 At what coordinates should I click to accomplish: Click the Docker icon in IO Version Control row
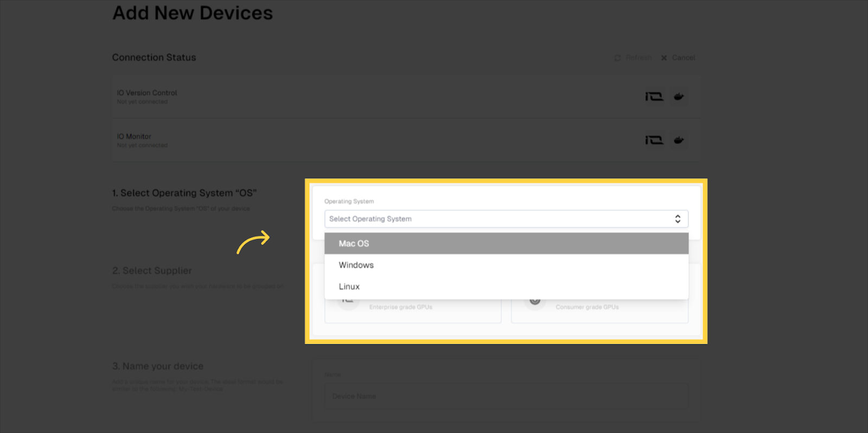pos(679,96)
